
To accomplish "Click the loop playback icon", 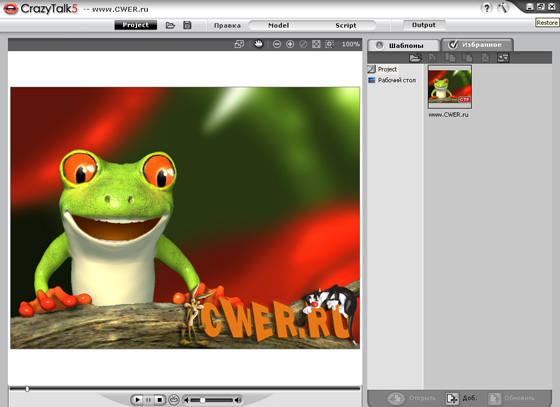I will coord(174,400).
